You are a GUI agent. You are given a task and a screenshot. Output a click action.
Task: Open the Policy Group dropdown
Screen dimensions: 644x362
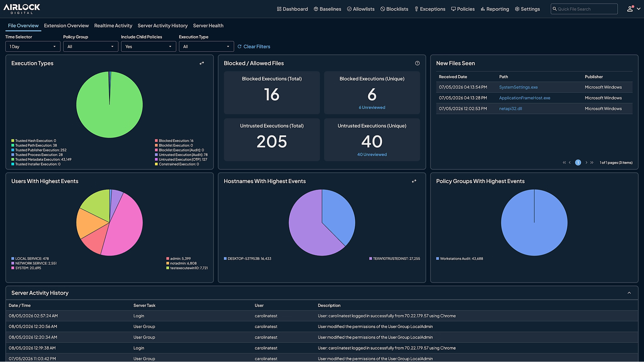tap(91, 47)
